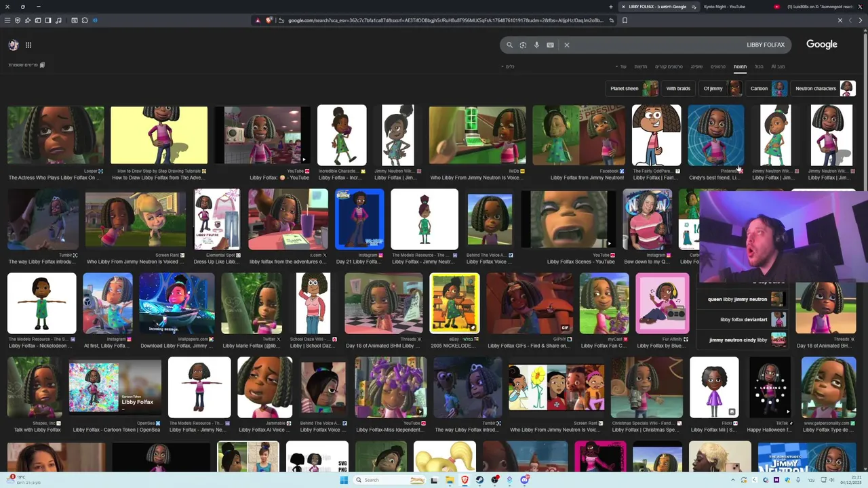
Task: Open Libby Folfax GIFs GIPHY result
Action: 529,303
